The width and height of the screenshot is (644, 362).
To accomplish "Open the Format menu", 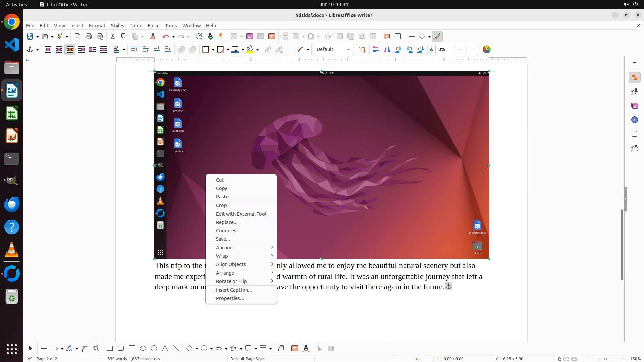I will [x=97, y=26].
